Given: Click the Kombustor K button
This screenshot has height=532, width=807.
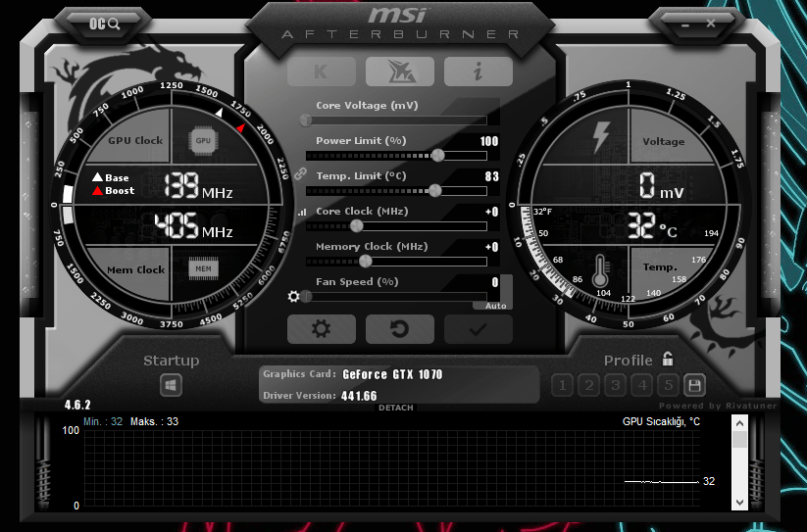Looking at the screenshot, I should point(322,72).
